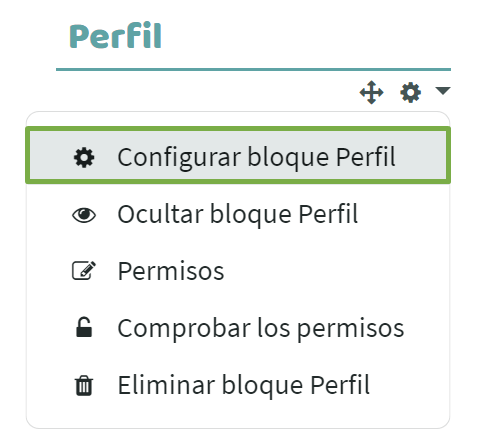The height and width of the screenshot is (441, 477).
Task: Click the teal divider under Perfil heading
Action: (253, 69)
